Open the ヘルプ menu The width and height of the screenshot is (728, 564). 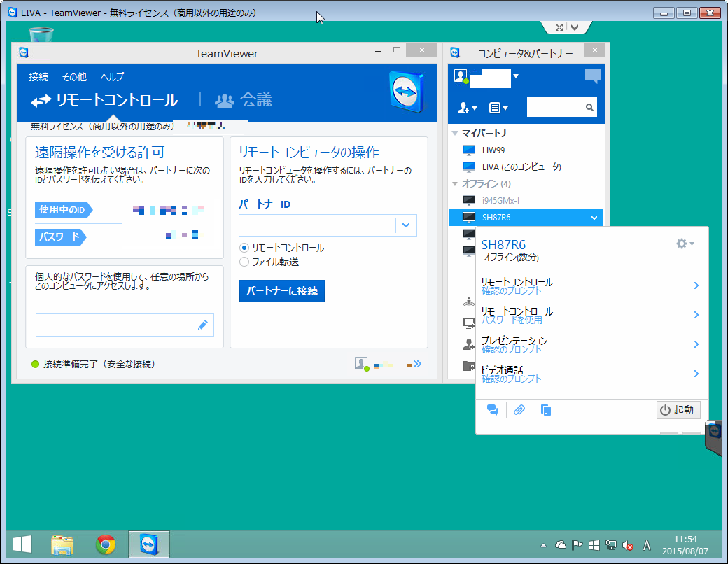(113, 76)
